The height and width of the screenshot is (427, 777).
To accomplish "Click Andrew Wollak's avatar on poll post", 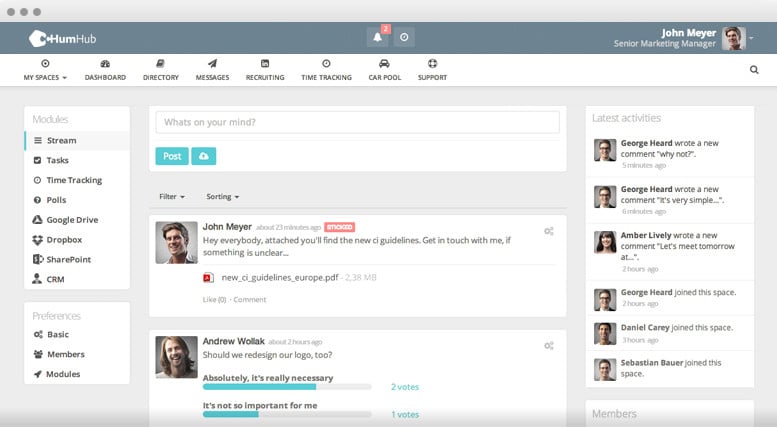I will pyautogui.click(x=176, y=357).
